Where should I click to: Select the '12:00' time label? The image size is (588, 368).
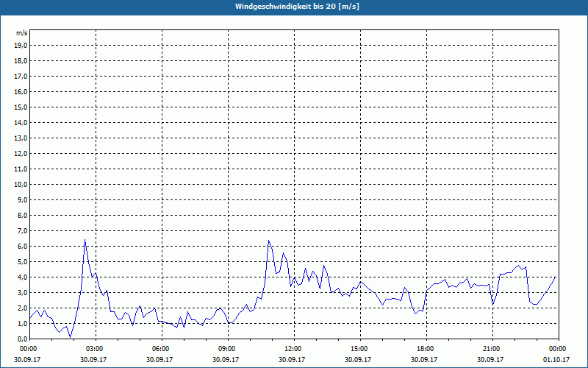click(293, 349)
